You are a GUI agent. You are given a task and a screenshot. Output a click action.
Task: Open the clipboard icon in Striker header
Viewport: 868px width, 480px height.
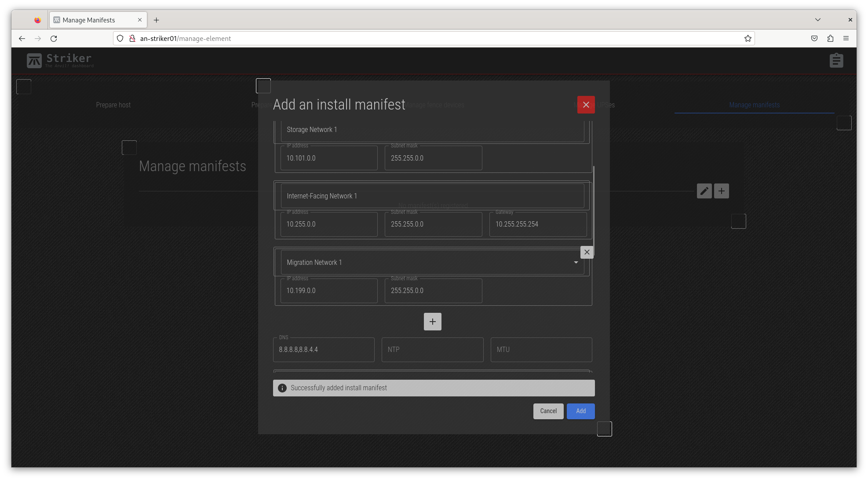(x=836, y=60)
